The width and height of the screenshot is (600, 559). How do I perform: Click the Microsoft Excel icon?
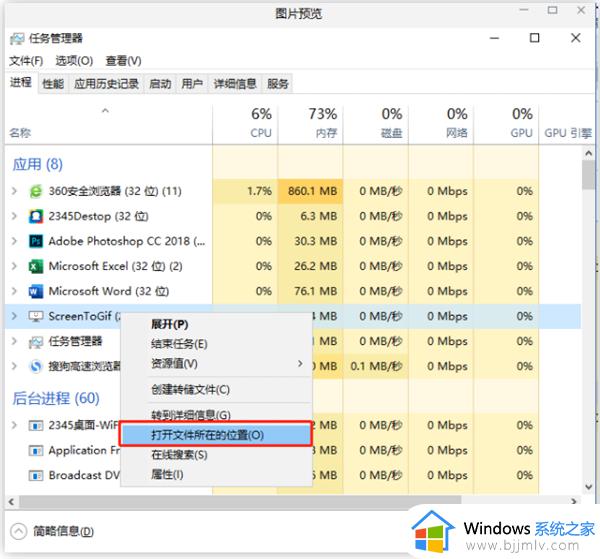[x=36, y=266]
